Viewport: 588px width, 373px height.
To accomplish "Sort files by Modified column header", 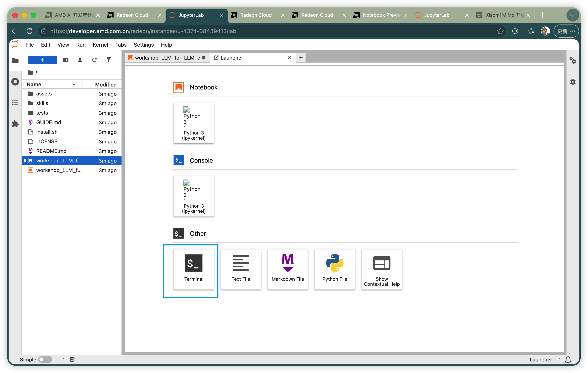I will pyautogui.click(x=102, y=84).
